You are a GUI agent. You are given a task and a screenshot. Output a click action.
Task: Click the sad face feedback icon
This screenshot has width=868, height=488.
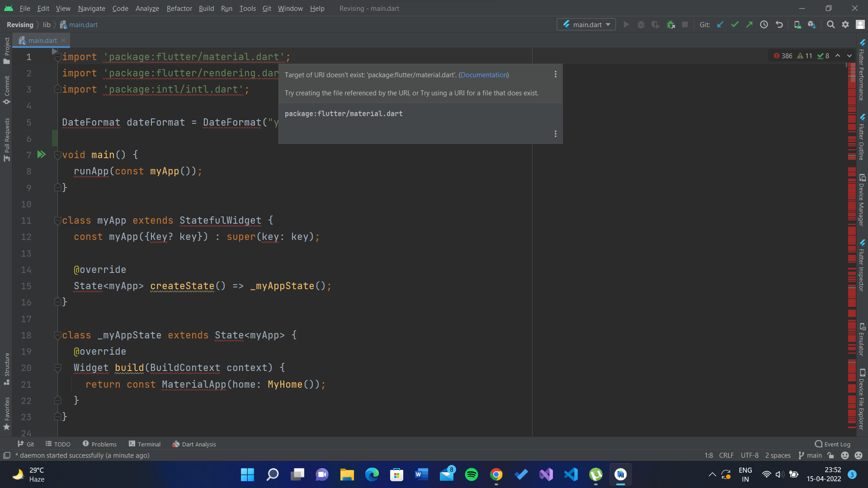pyautogui.click(x=859, y=455)
